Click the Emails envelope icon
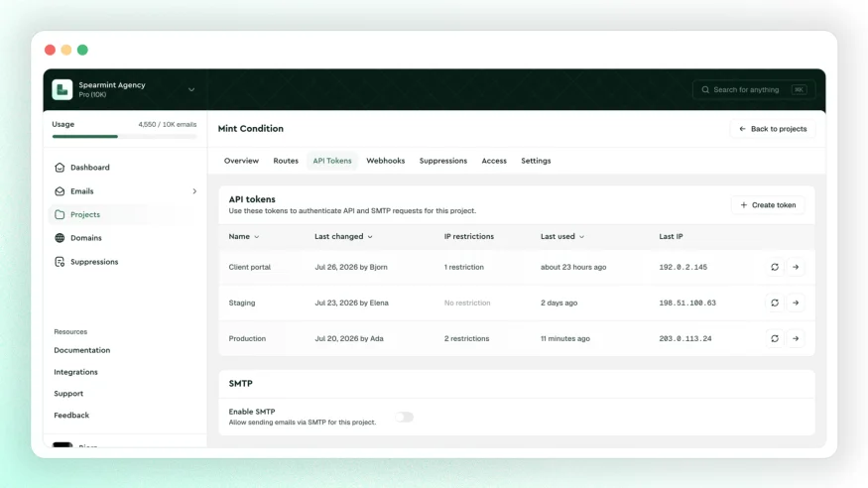Viewport: 868px width, 488px height. point(60,191)
